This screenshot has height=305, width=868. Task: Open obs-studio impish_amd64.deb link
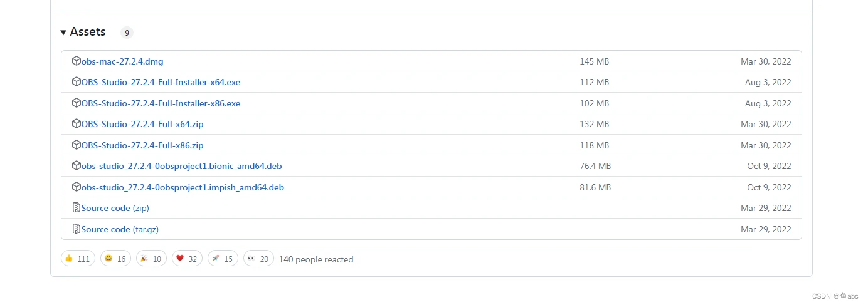tap(183, 187)
